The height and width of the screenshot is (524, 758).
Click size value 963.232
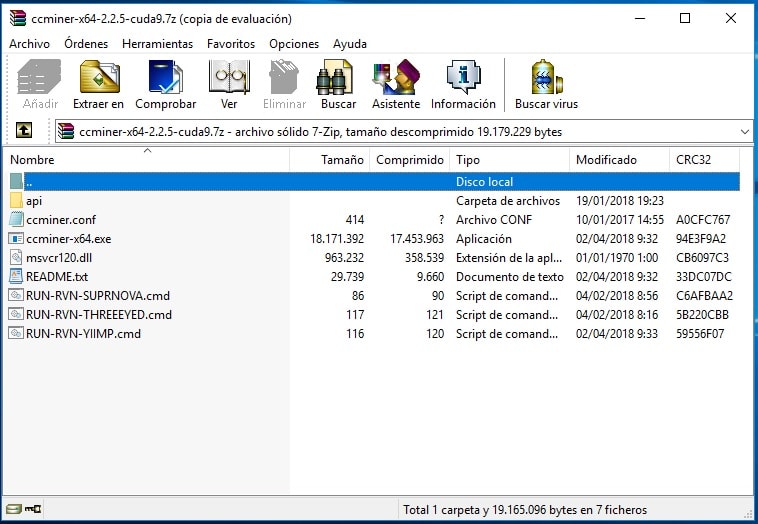[344, 258]
